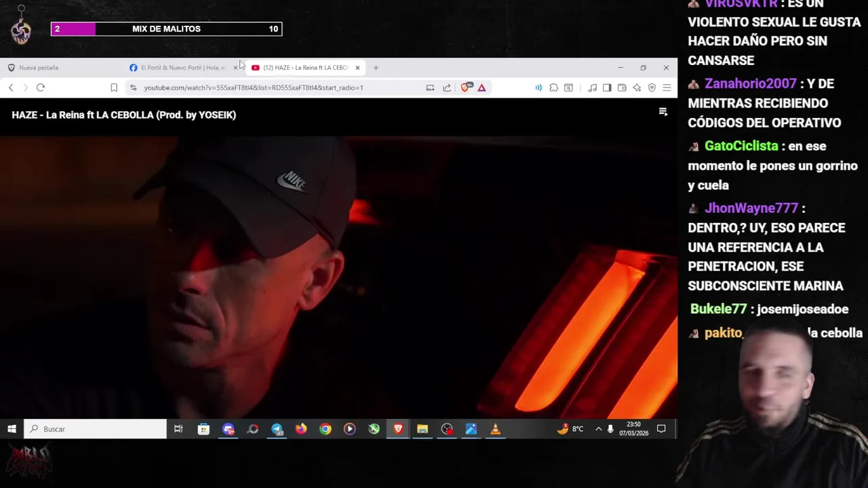Select the HAZE - La Reina YouTube tab
Viewport: 868px width, 488px height.
(x=300, y=68)
